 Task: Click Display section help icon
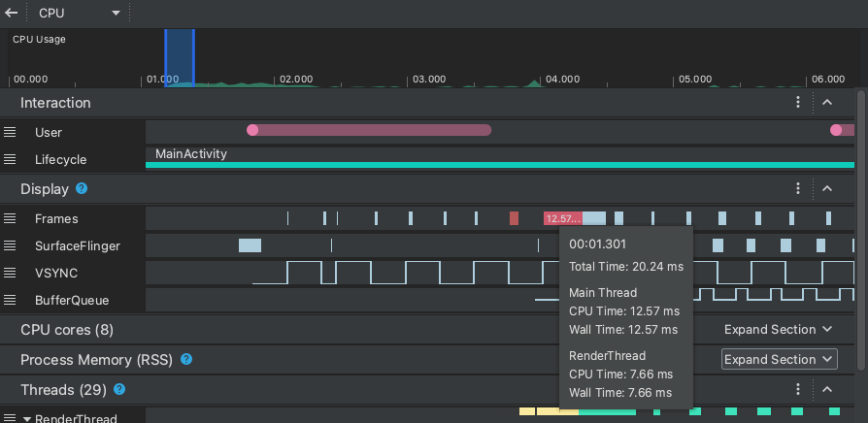(x=82, y=189)
